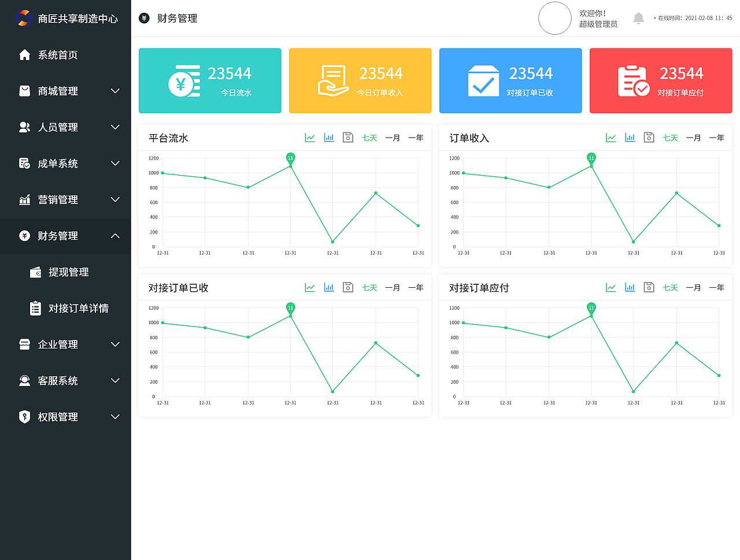The height and width of the screenshot is (560, 740).
Task: Expand the 企业管理 chevron
Action: pyautogui.click(x=115, y=344)
